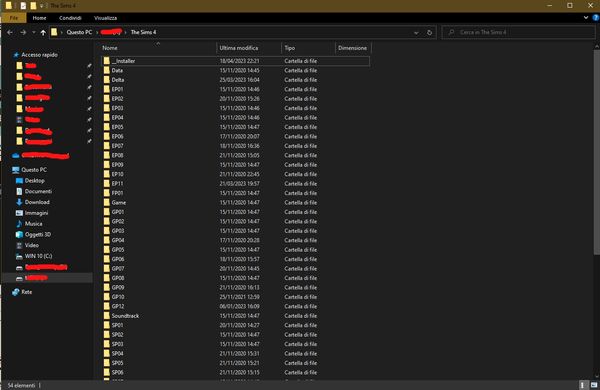Click the Cartella di file type of Soundtrack

click(301, 316)
